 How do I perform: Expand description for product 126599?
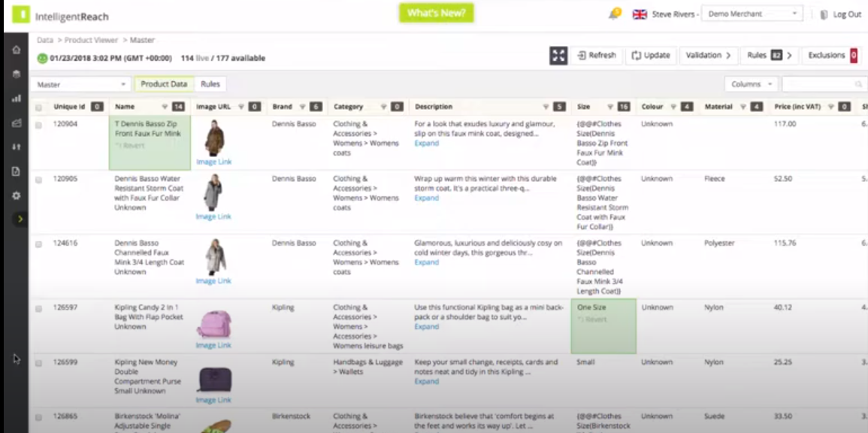coord(426,381)
